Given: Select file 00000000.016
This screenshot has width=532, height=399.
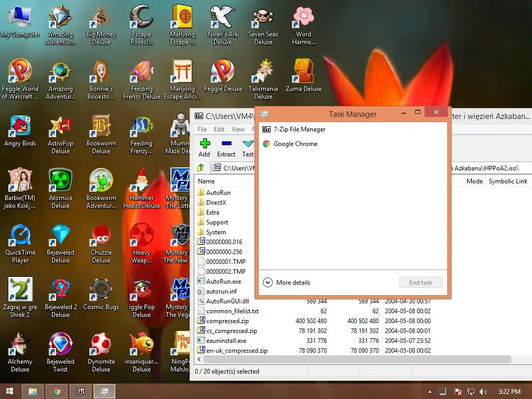Looking at the screenshot, I should (x=224, y=242).
